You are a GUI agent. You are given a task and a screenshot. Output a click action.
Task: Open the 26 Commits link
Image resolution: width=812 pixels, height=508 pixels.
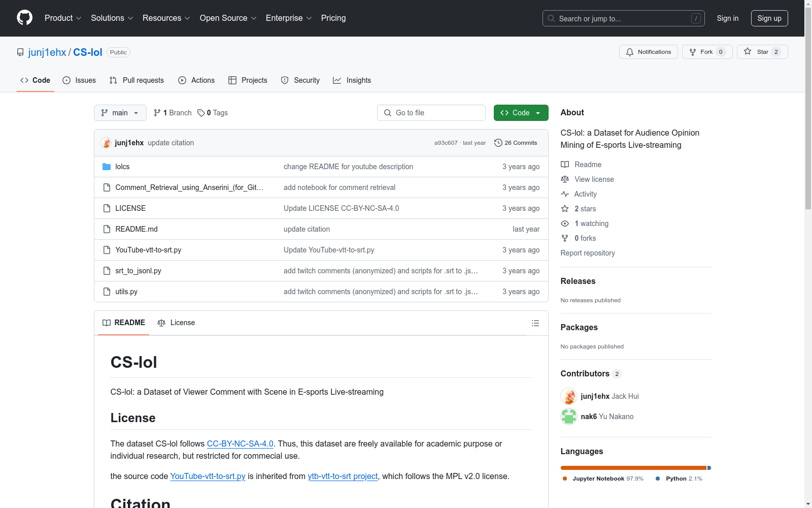516,143
